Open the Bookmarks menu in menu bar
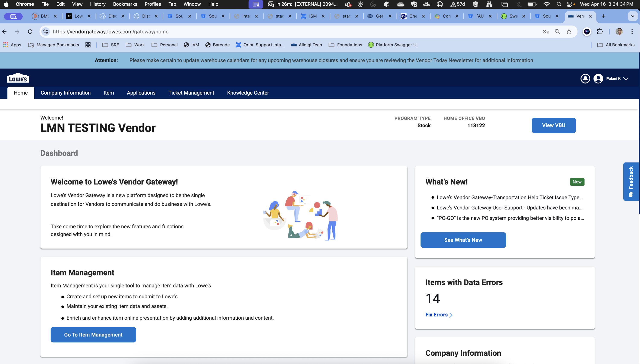The image size is (640, 364). [x=125, y=4]
